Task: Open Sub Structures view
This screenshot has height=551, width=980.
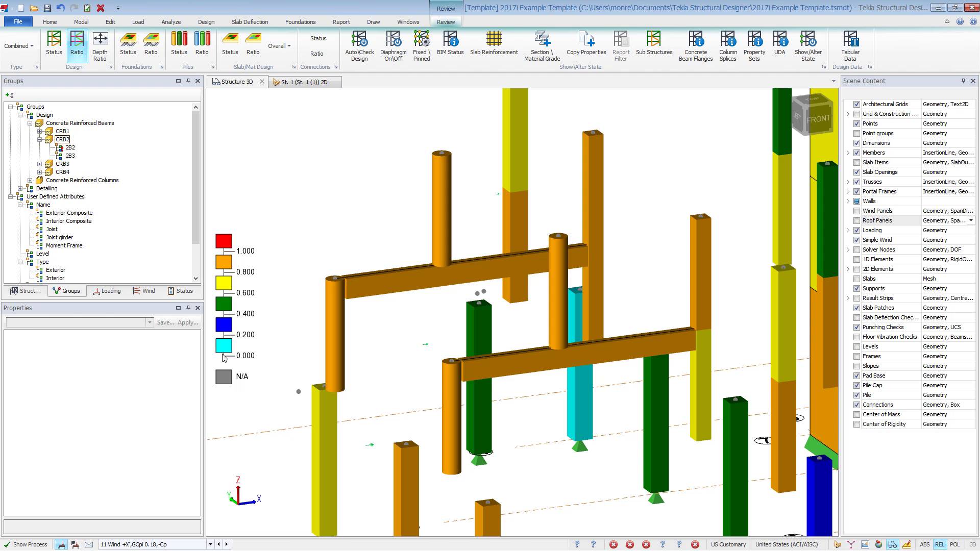Action: [x=654, y=43]
